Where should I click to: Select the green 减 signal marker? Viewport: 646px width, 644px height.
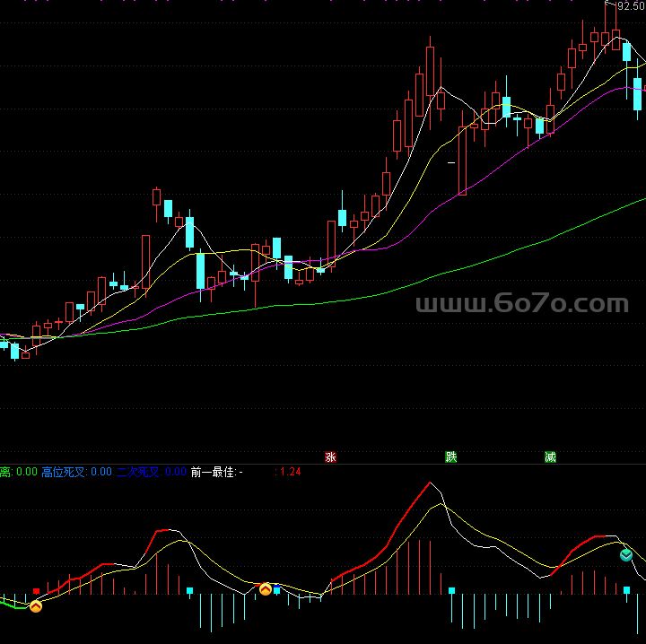pyautogui.click(x=550, y=457)
